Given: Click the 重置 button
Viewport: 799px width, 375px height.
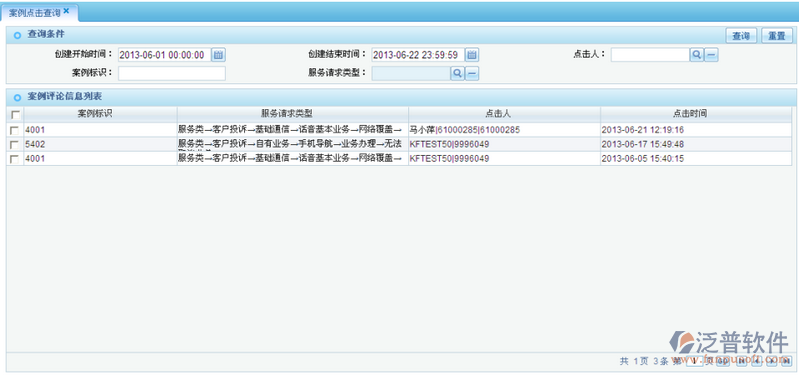Looking at the screenshot, I should click(x=777, y=36).
